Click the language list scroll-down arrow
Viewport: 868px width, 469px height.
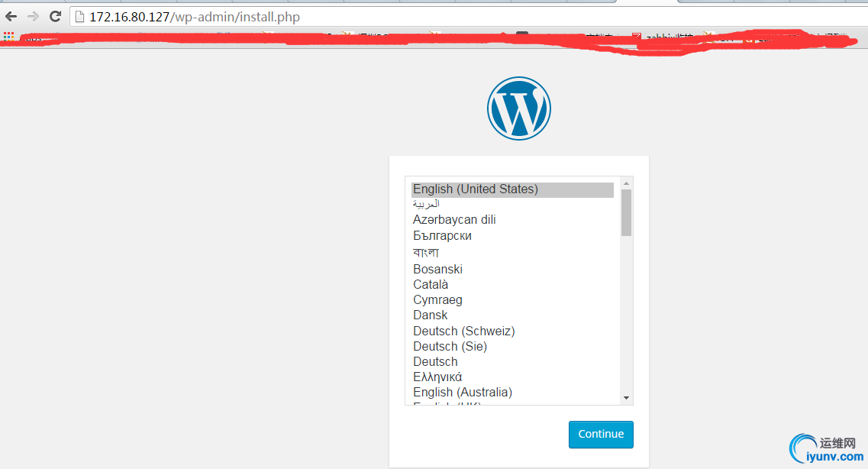coord(626,398)
